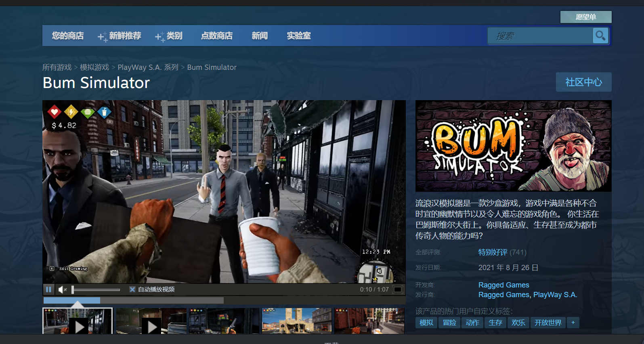Open the PlayWay S.A. 系列 breadcrumb
The width and height of the screenshot is (644, 344).
148,67
